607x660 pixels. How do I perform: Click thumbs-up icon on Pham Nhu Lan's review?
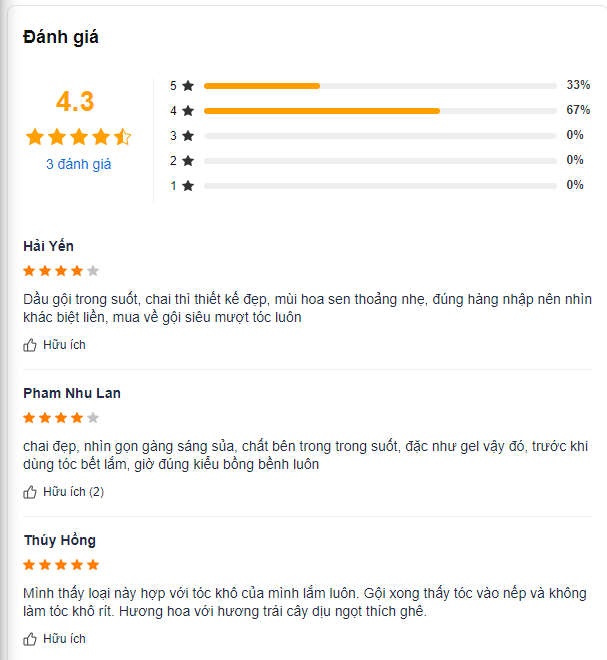(29, 492)
